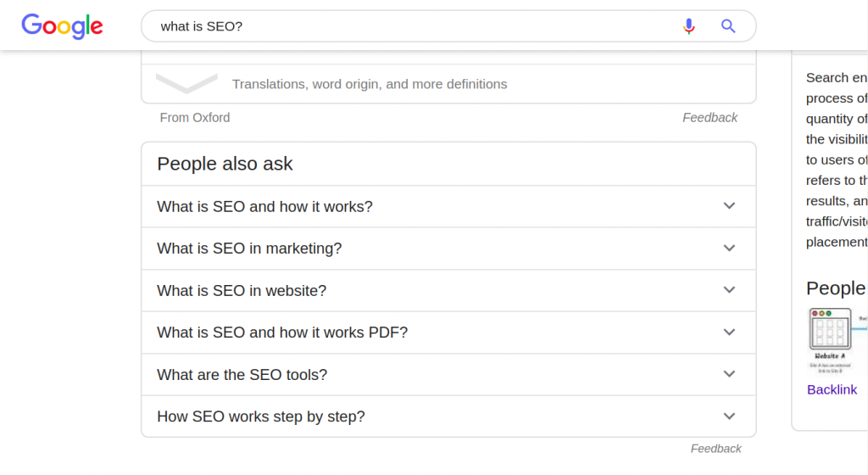The width and height of the screenshot is (868, 475).
Task: Click the Google logo
Action: coord(62,25)
